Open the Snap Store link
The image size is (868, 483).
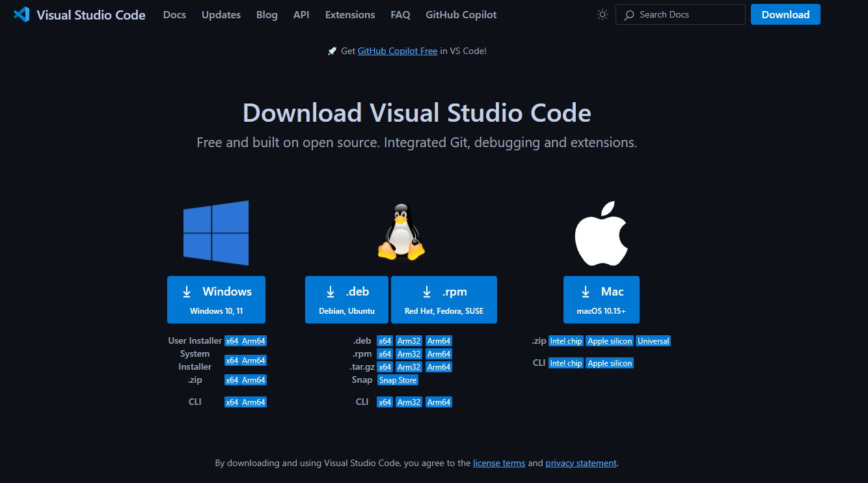(398, 380)
